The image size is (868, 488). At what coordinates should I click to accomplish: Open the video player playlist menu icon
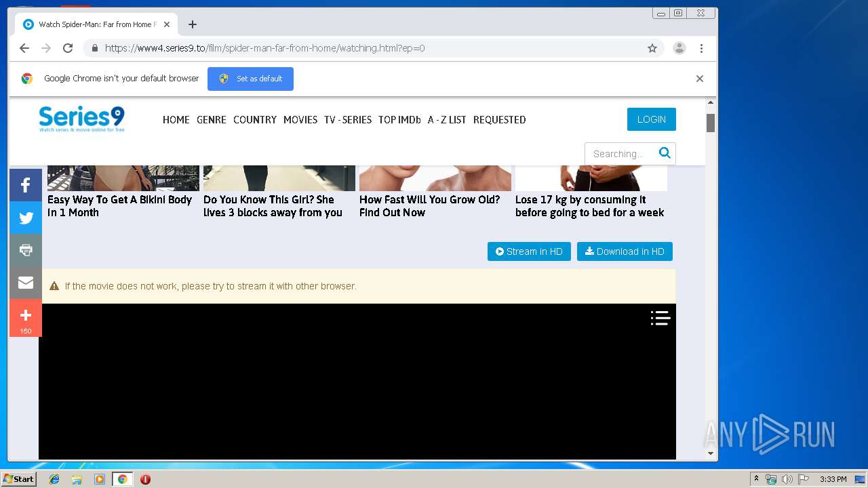point(660,318)
